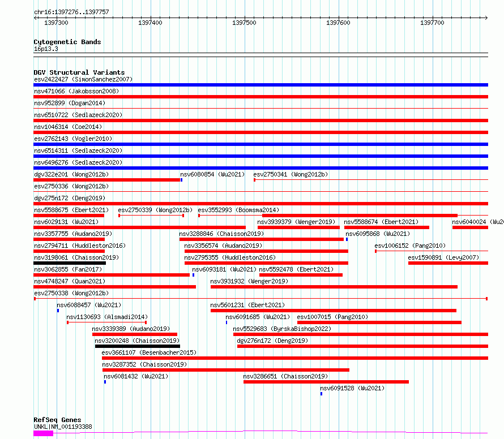This screenshot has height=439, width=504.
Task: Select nsv6093181 (Wu2021) label
Action: [224, 269]
